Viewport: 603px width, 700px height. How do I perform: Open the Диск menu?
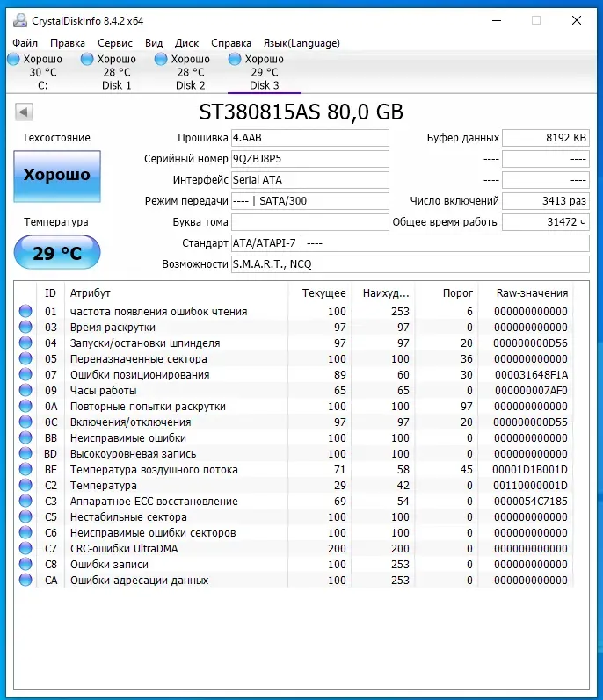186,43
